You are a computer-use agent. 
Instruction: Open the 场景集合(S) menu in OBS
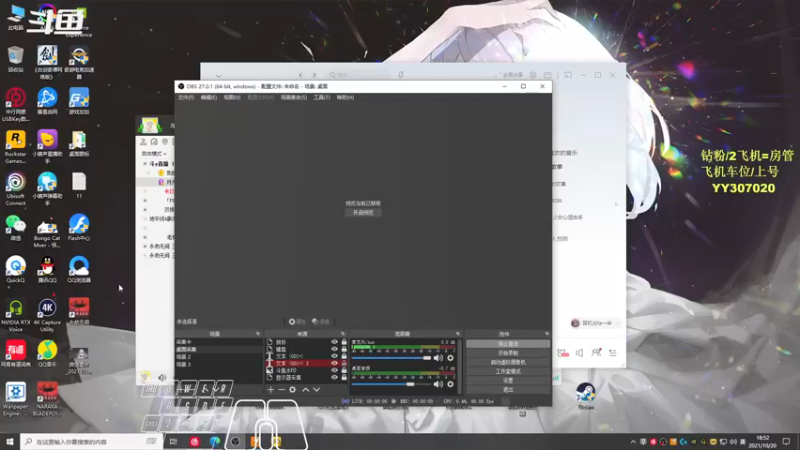pos(294,97)
